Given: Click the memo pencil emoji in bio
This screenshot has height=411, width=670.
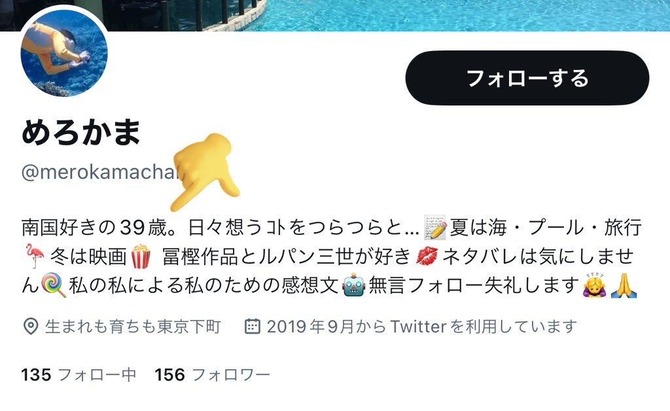Looking at the screenshot, I should [x=435, y=228].
